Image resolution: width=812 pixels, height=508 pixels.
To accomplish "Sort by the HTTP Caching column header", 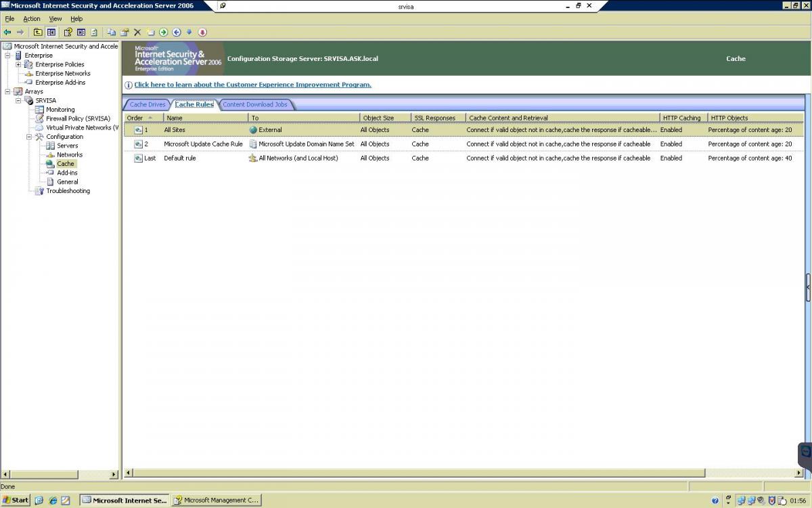I will click(683, 118).
